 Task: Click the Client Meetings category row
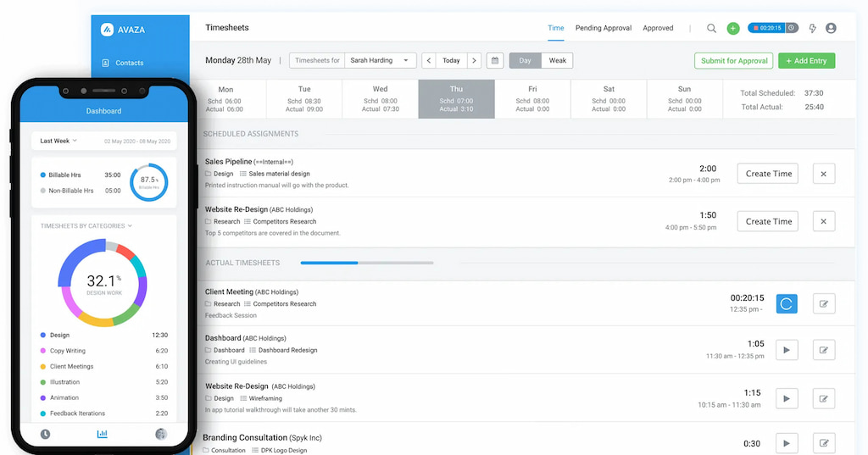[104, 366]
